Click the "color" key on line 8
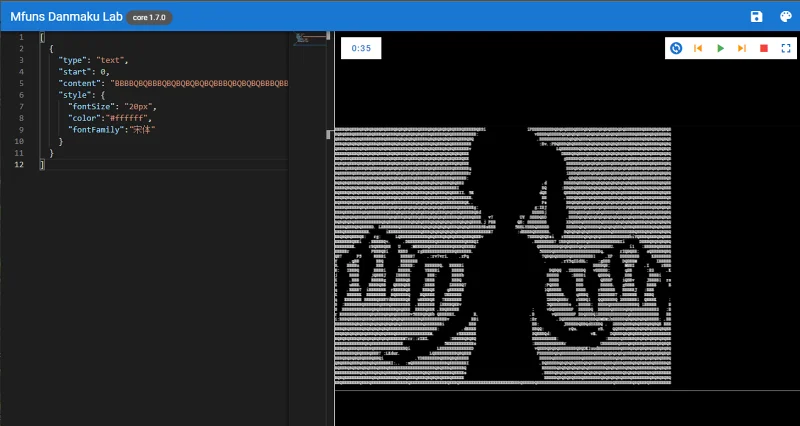This screenshot has width=800, height=426. point(85,118)
